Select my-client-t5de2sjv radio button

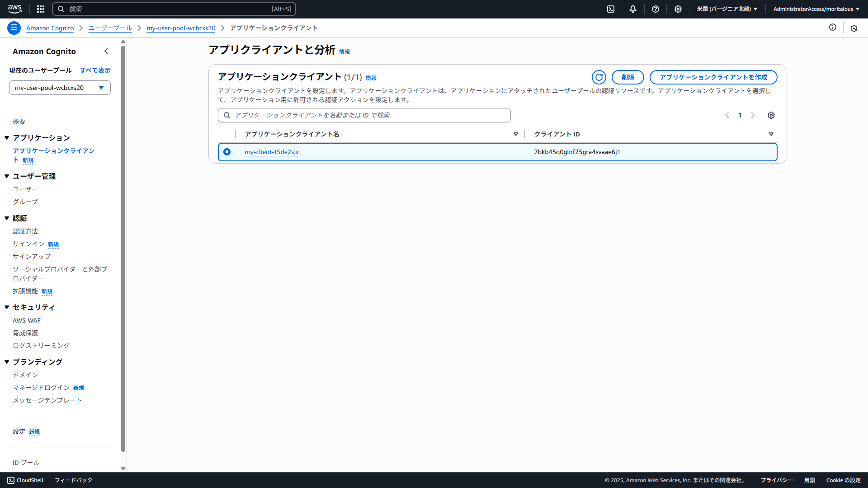(227, 152)
